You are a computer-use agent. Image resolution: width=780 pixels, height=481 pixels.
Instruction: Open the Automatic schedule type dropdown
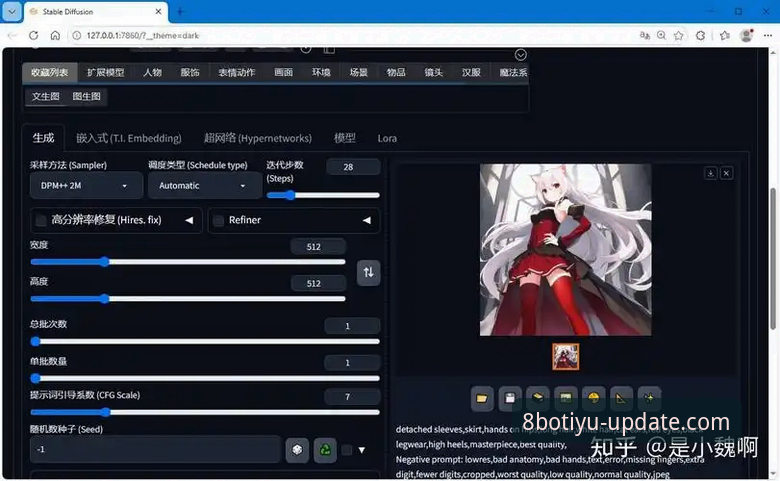(204, 186)
